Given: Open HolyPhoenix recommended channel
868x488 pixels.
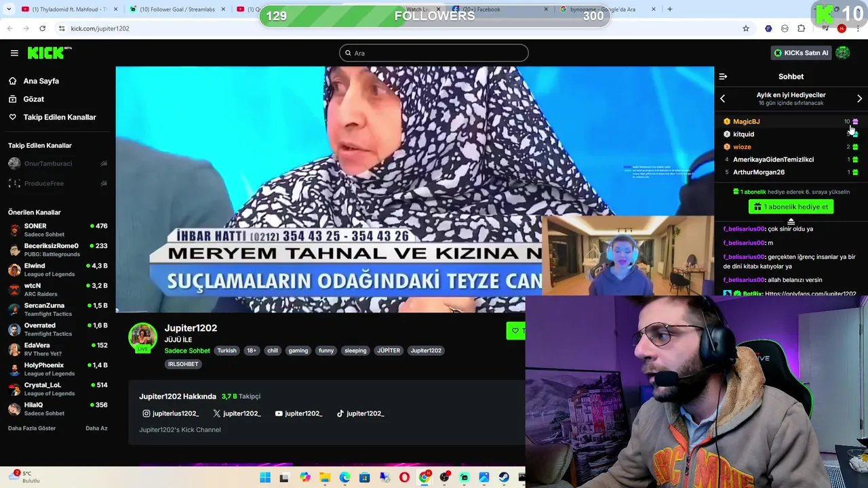Looking at the screenshot, I should click(x=58, y=369).
